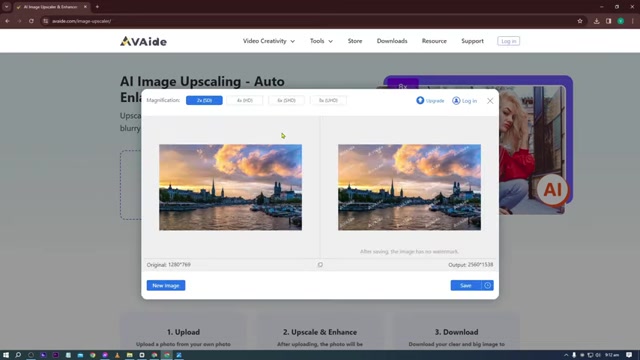This screenshot has width=640, height=360.
Task: Click the 'Magnification:' label
Action: click(x=163, y=100)
